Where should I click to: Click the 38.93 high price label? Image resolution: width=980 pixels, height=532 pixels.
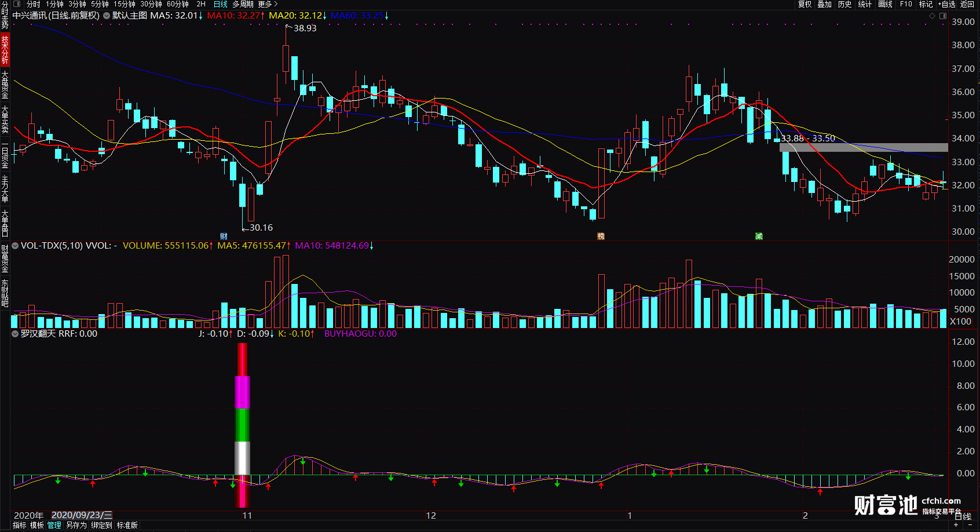point(305,28)
